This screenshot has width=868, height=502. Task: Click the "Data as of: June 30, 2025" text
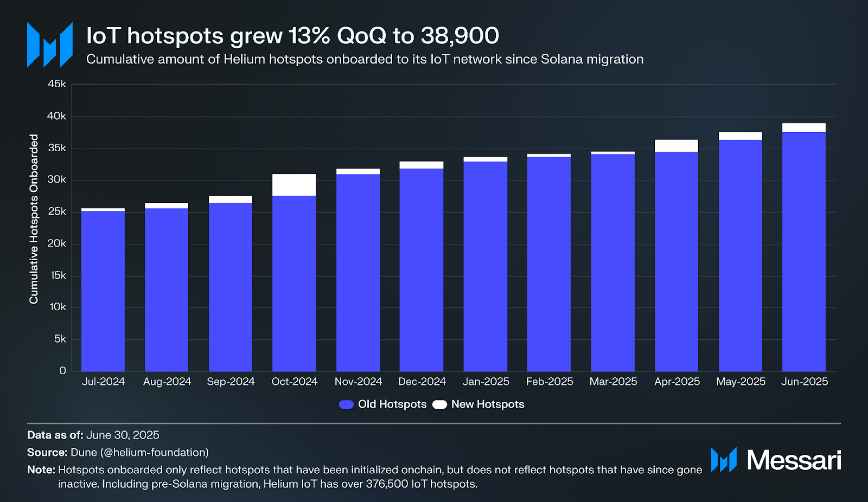coord(93,435)
